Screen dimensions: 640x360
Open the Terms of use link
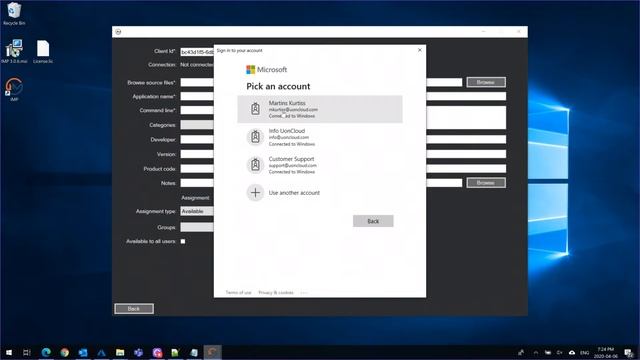pyautogui.click(x=238, y=293)
